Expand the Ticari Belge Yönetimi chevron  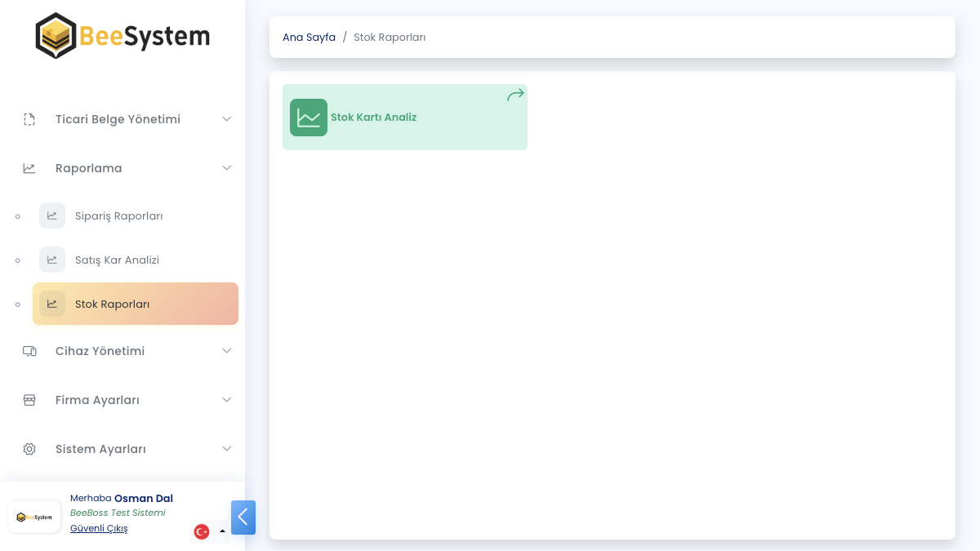point(227,119)
